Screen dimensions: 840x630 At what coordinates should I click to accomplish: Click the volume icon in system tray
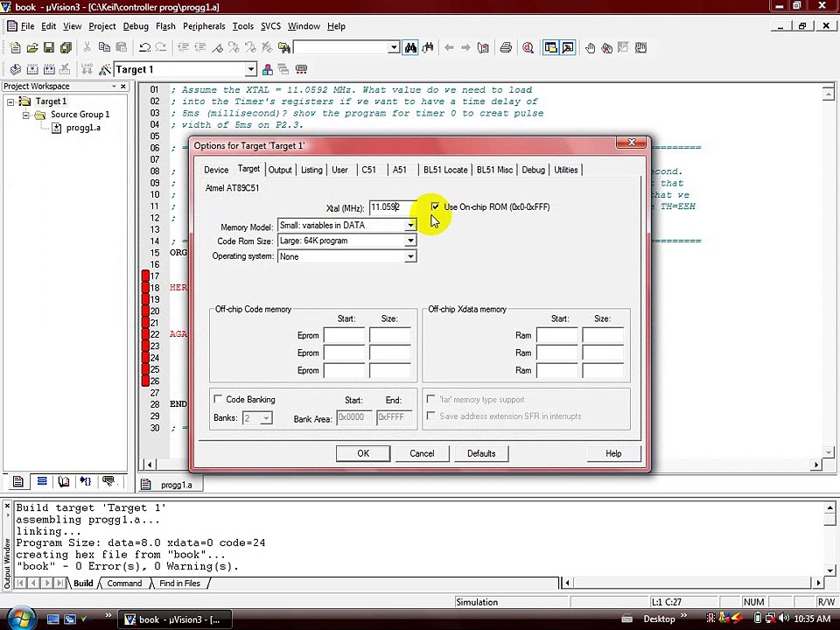click(784, 619)
